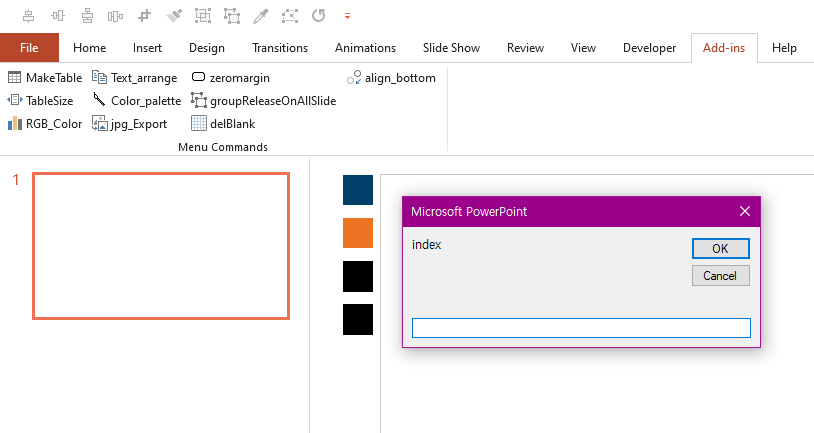Viewport: 814px width, 433px height.
Task: Run the RGB_Color add-in command
Action: tap(45, 124)
